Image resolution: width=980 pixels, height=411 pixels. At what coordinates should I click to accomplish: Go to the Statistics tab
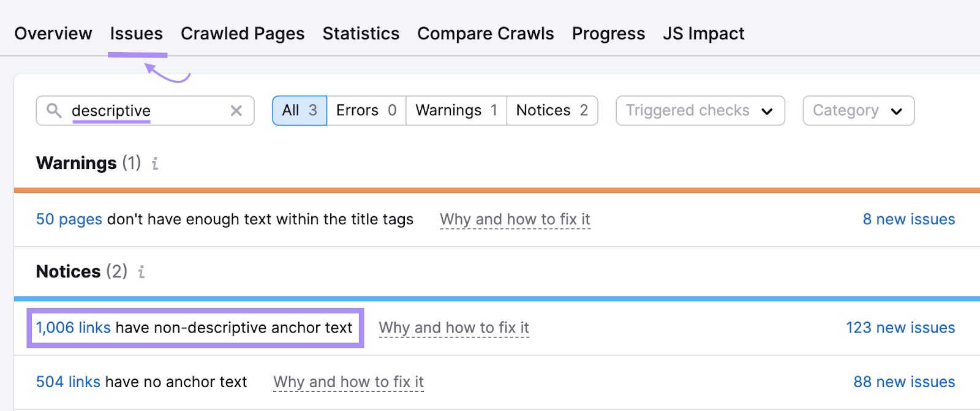(361, 34)
